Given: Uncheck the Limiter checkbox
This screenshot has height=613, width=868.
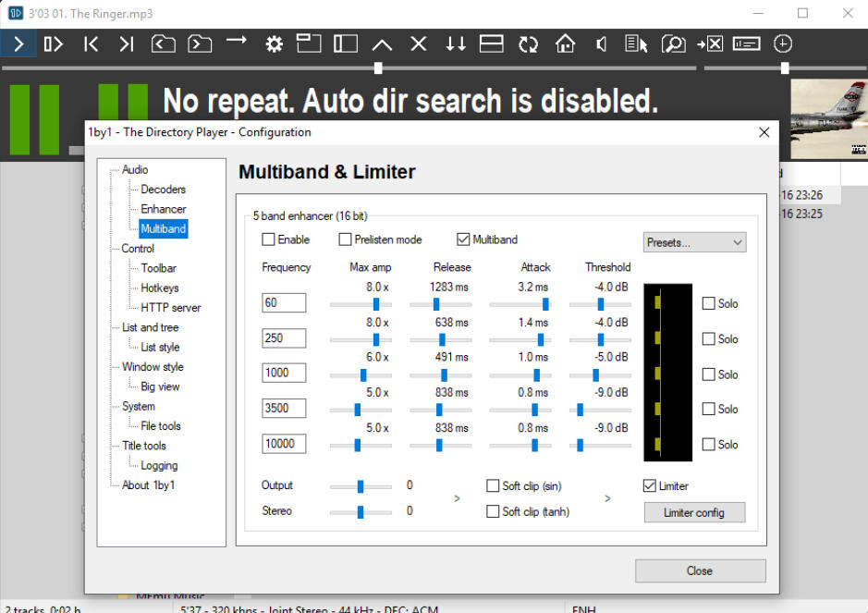Looking at the screenshot, I should pos(649,485).
